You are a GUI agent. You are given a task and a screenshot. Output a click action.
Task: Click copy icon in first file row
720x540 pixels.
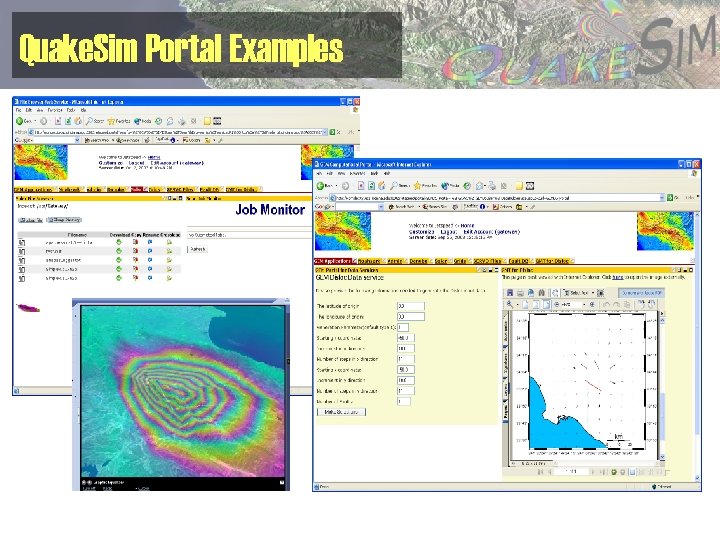point(135,242)
